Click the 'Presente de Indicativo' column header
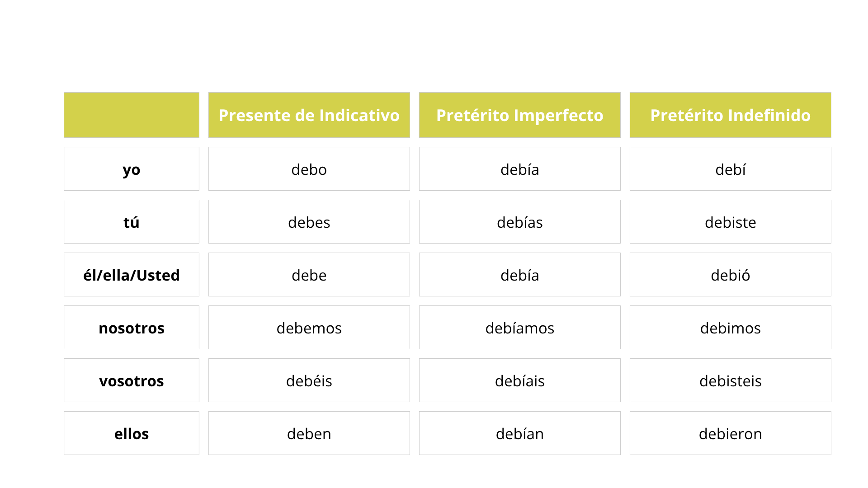The width and height of the screenshot is (868, 488). pos(309,115)
